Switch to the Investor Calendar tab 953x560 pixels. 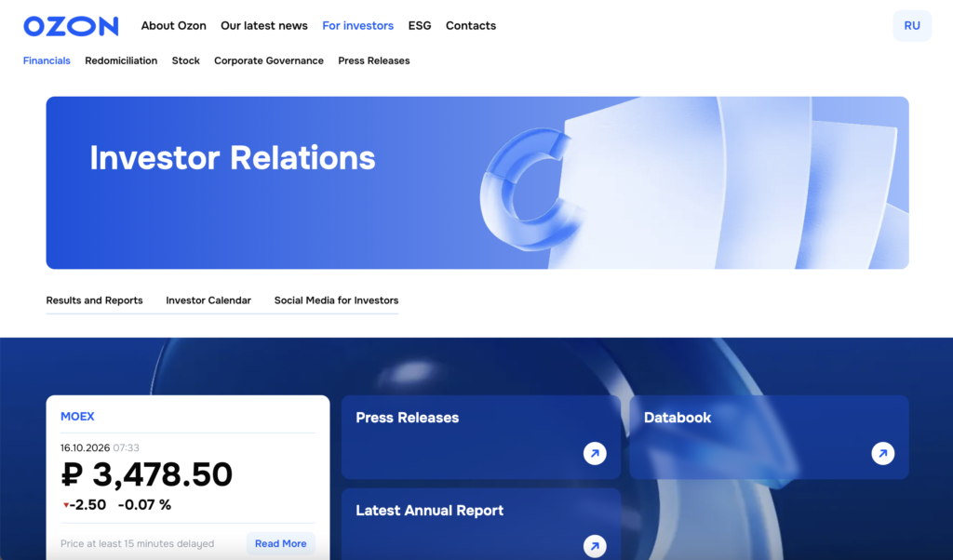[208, 300]
